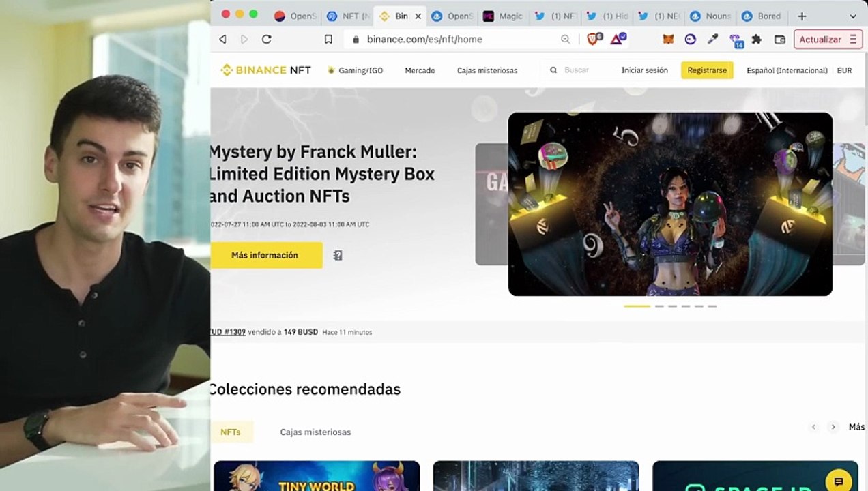Image resolution: width=868 pixels, height=491 pixels.
Task: Switch to the Bored tab
Action: tap(762, 16)
